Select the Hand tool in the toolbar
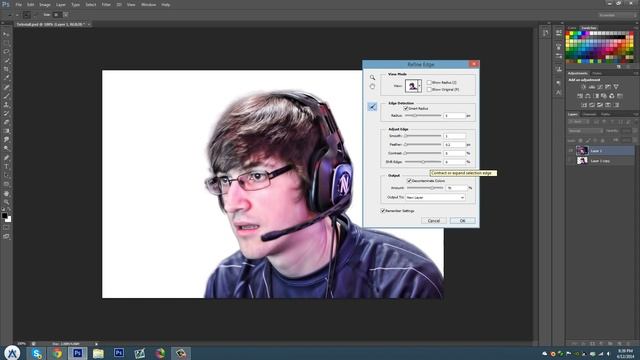Screen dimensions: 640x360 coord(6,193)
